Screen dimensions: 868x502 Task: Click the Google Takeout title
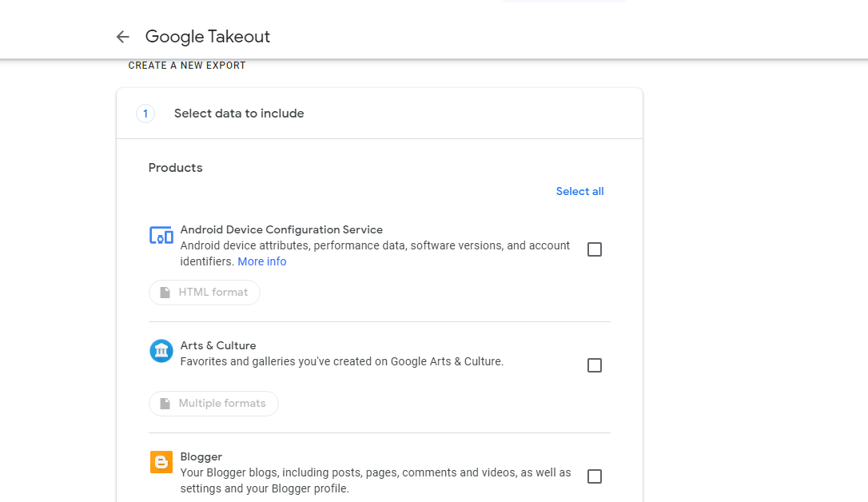pos(208,37)
